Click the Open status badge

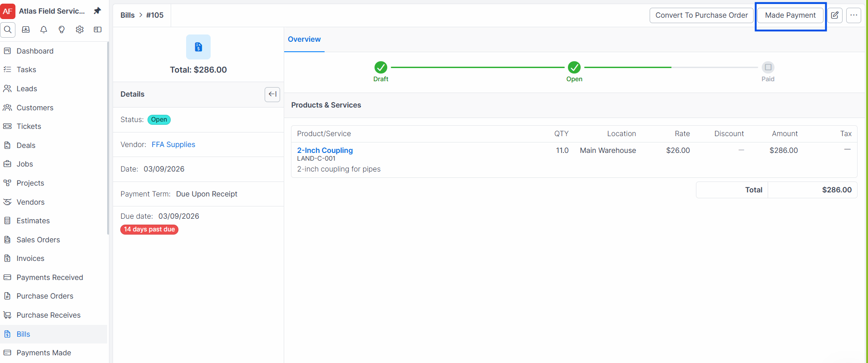(x=159, y=120)
